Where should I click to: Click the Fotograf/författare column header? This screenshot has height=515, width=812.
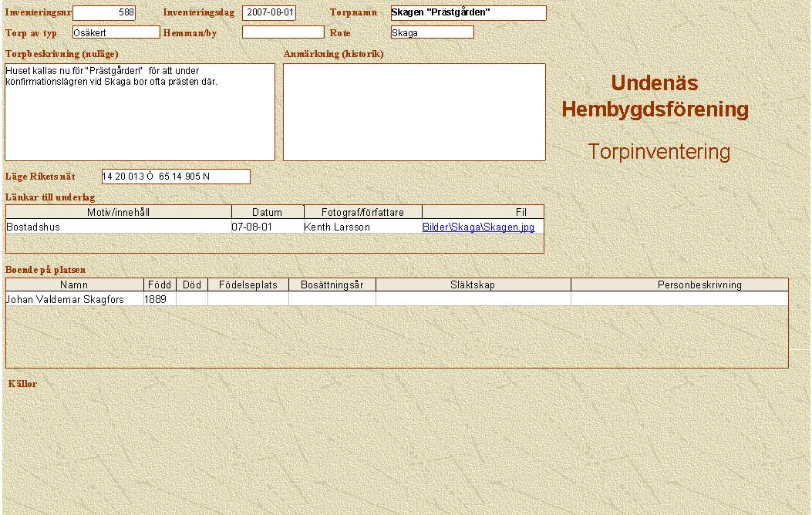362,212
